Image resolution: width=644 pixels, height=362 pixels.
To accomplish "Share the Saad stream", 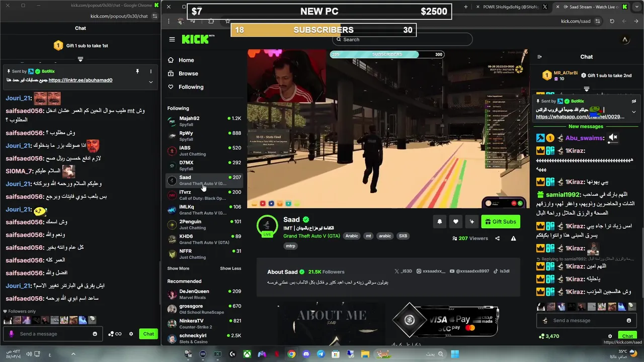I will (x=498, y=238).
